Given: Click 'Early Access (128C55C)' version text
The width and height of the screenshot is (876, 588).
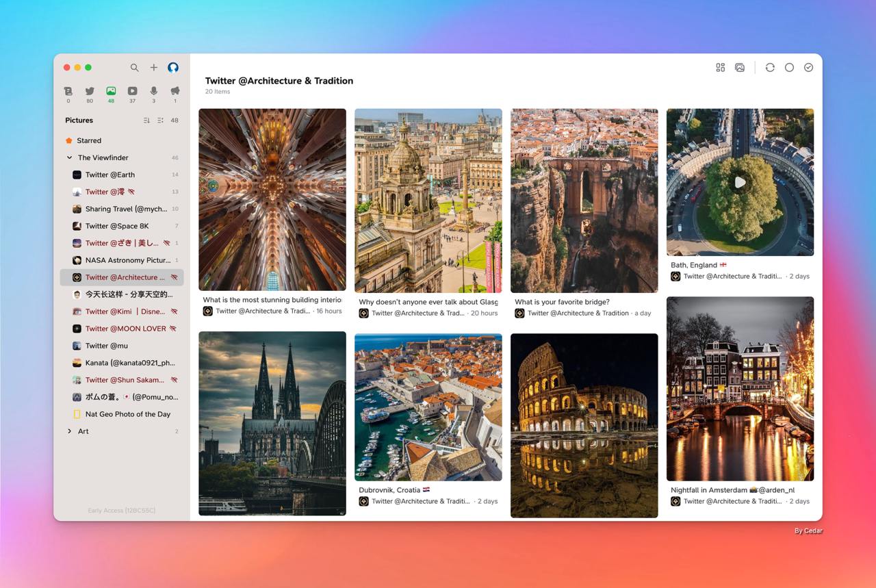Looking at the screenshot, I should click(122, 511).
